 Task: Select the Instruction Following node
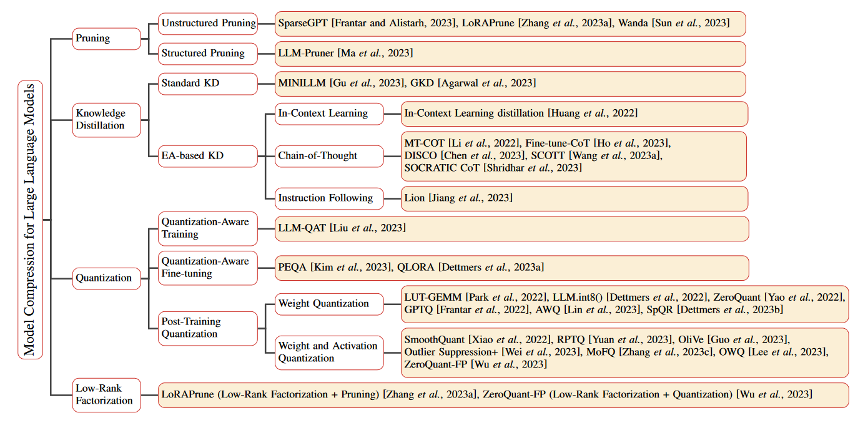click(329, 198)
